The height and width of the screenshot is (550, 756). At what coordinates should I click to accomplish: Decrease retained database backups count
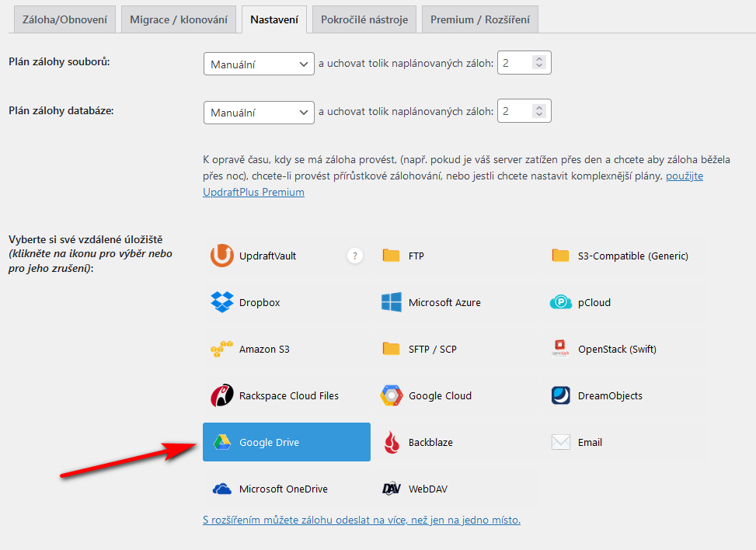pos(539,115)
